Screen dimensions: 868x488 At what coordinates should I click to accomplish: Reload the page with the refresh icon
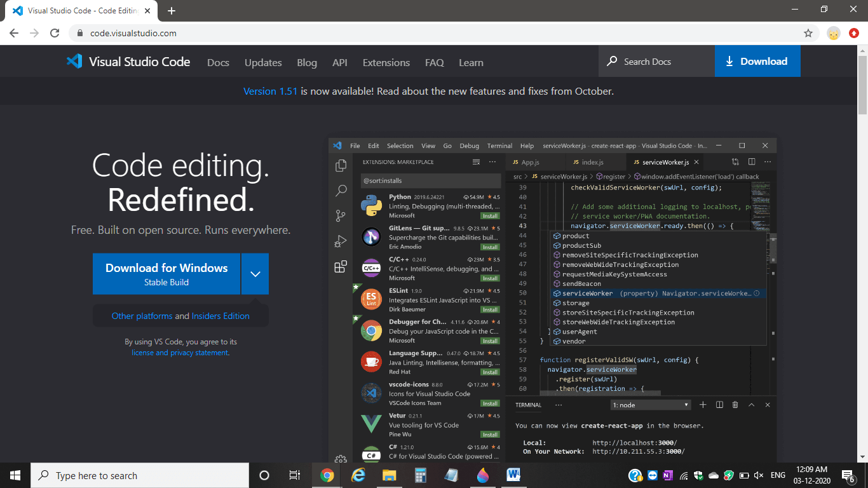[x=55, y=33]
